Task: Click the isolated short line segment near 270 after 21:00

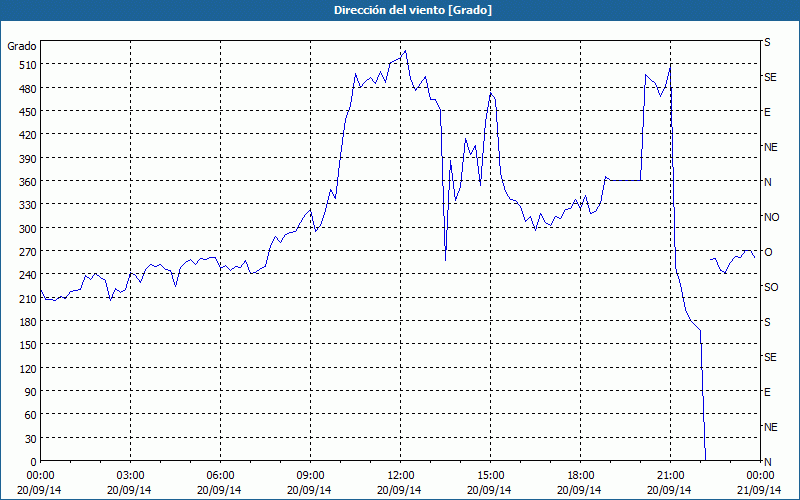Action: tap(732, 260)
